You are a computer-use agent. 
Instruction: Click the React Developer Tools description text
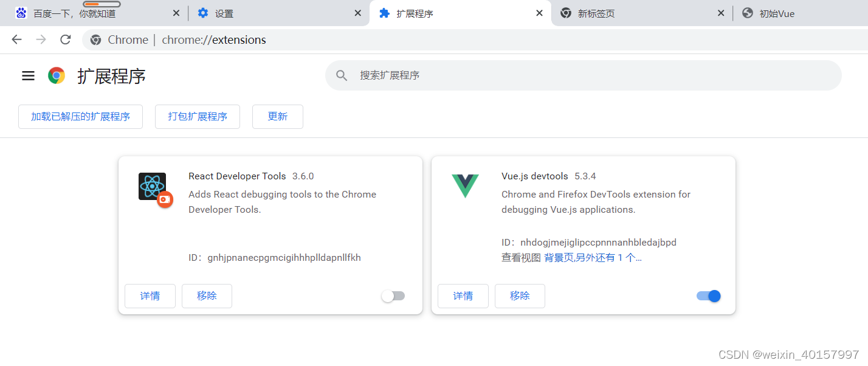(x=283, y=202)
